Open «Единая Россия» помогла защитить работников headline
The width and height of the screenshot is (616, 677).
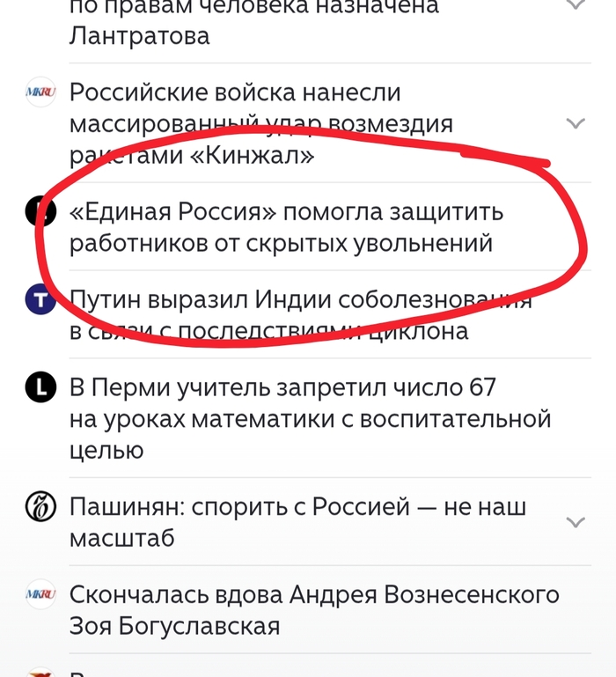coord(286,227)
